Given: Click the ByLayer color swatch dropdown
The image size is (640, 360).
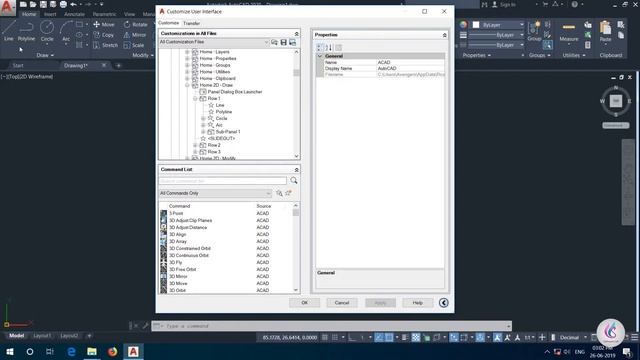Looking at the screenshot, I should pyautogui.click(x=498, y=25).
